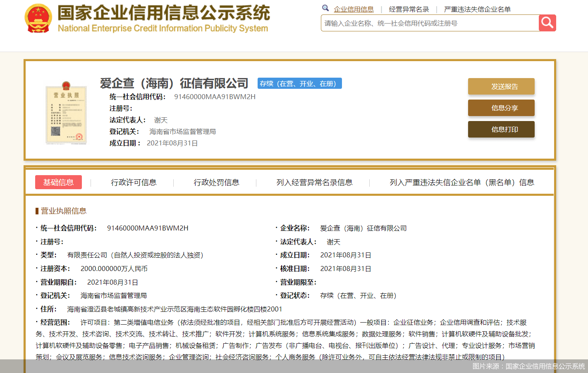The height and width of the screenshot is (373, 588).
Task: Click 成立日期 value in license info section
Action: tap(346, 255)
